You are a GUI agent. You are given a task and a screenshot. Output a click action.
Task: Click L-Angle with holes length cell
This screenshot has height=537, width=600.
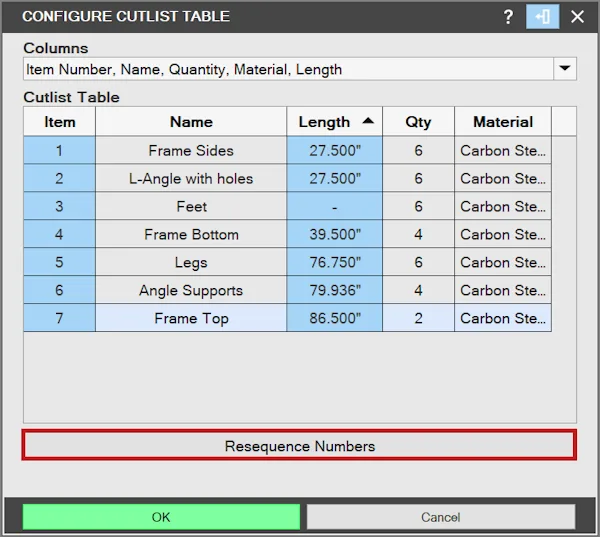pyautogui.click(x=334, y=178)
